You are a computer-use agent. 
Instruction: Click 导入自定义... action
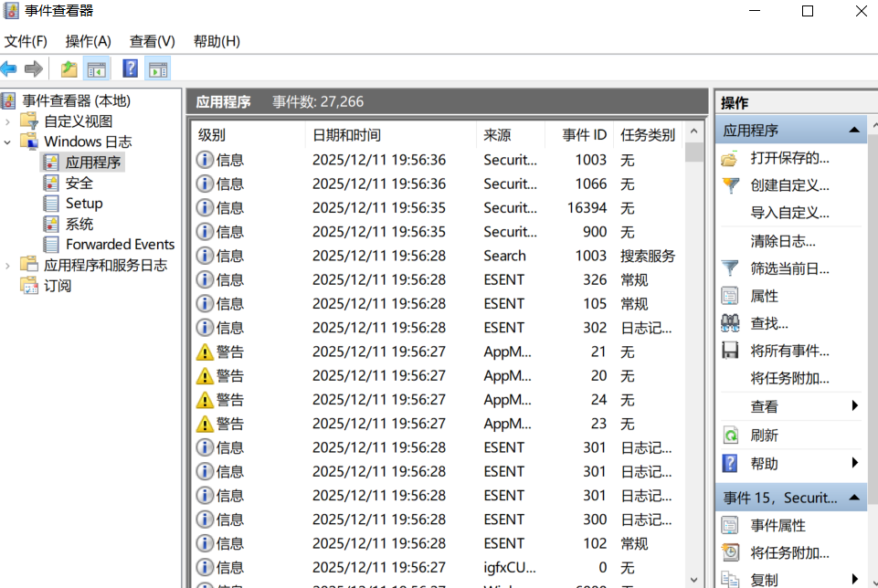(x=789, y=213)
